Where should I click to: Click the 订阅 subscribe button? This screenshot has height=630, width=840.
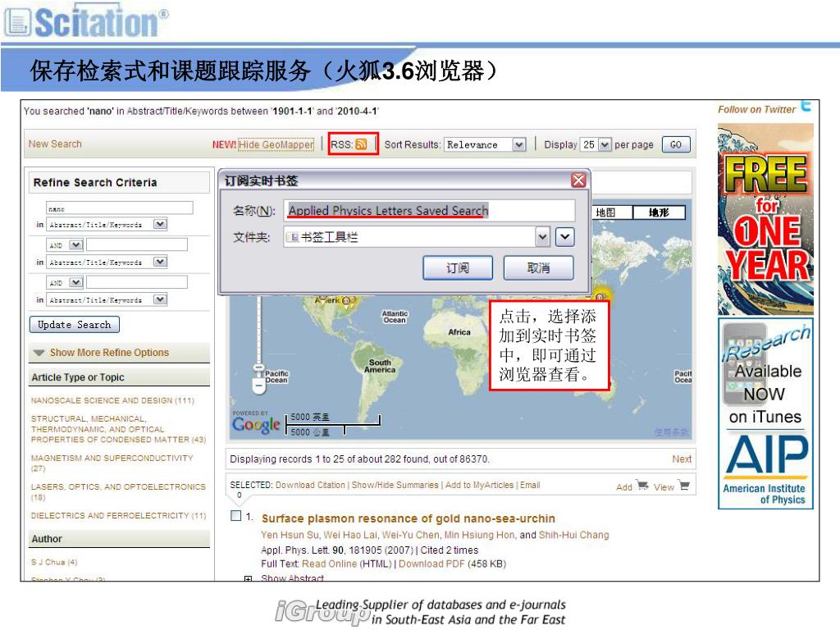tap(458, 268)
